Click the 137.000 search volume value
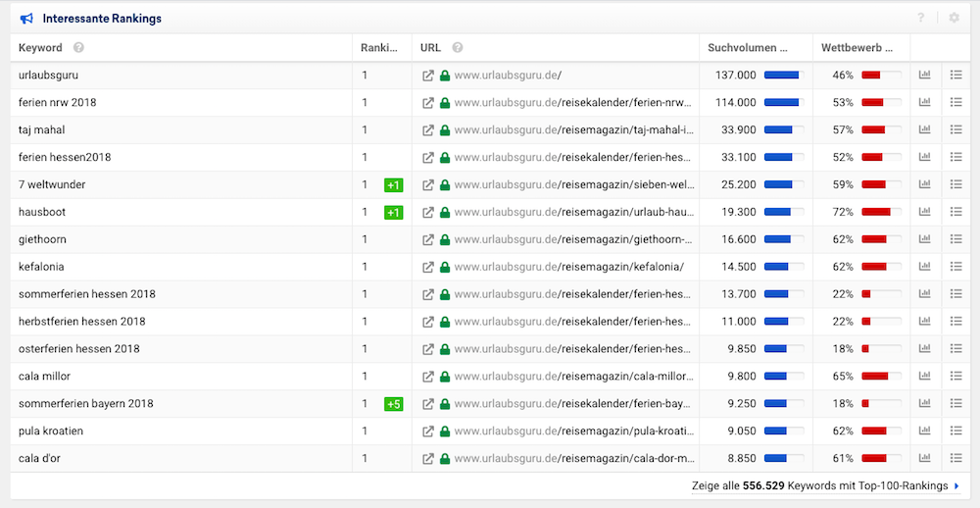This screenshot has height=508, width=980. click(736, 76)
